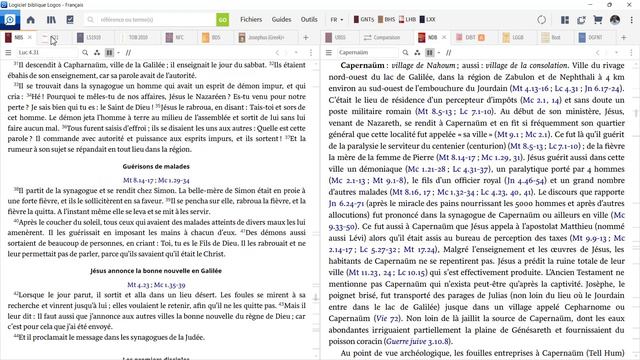
Task: Open the GNT5 shortcut
Action: point(364,19)
